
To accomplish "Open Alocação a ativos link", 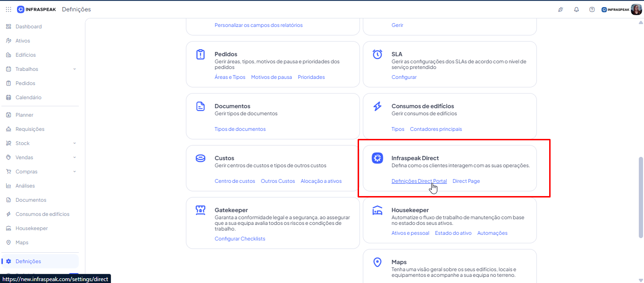I will pos(321,181).
